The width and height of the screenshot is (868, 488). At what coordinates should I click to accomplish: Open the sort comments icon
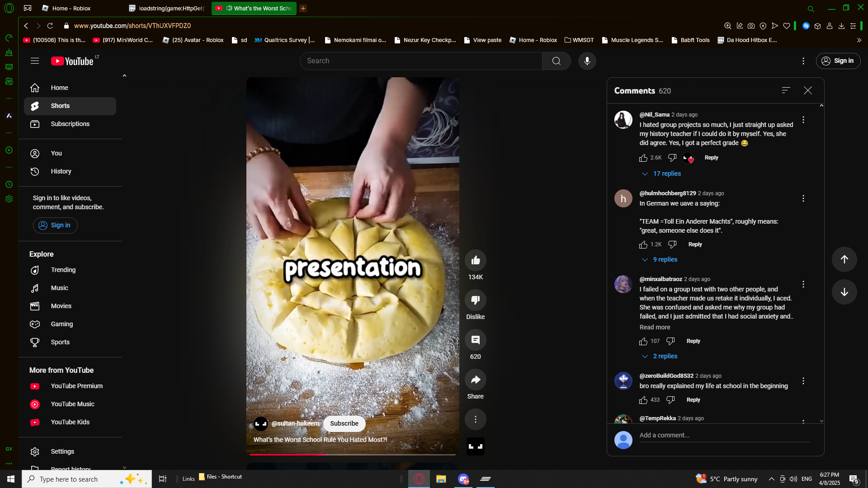[786, 90]
